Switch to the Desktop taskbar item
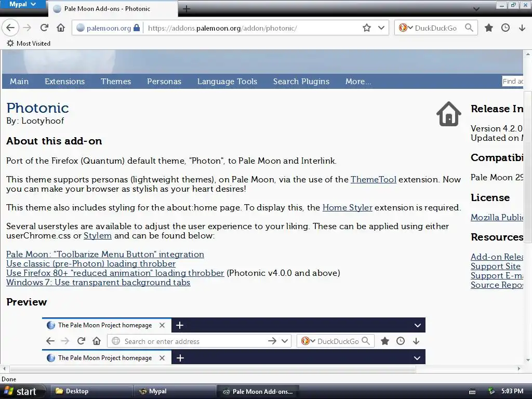This screenshot has width=532, height=399. (x=91, y=392)
